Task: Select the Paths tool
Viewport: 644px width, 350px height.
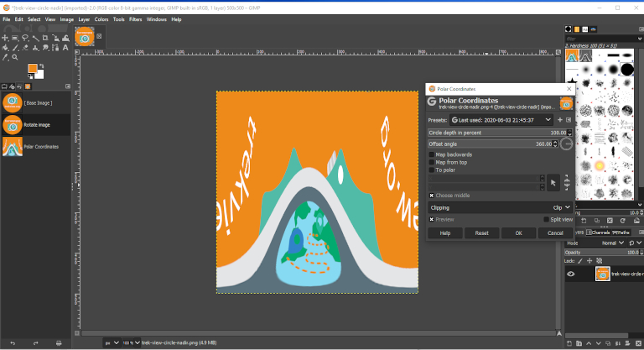Action: (55, 48)
